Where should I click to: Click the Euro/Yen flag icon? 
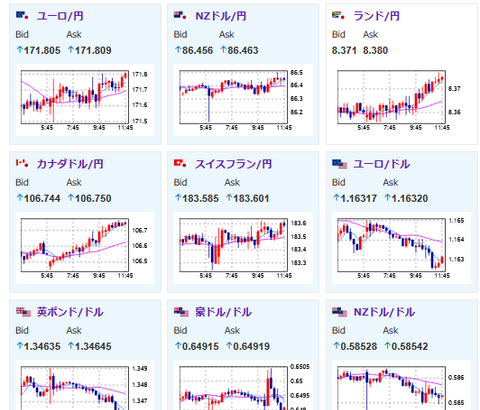tap(22, 15)
